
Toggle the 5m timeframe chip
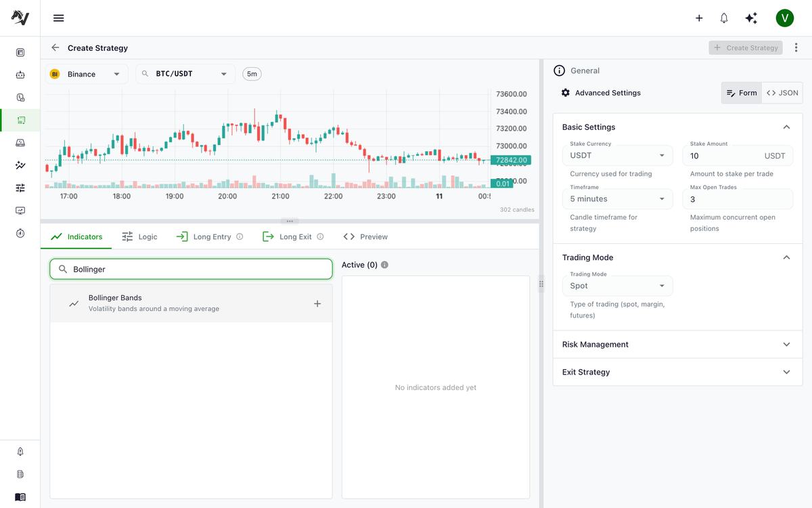[x=252, y=74]
